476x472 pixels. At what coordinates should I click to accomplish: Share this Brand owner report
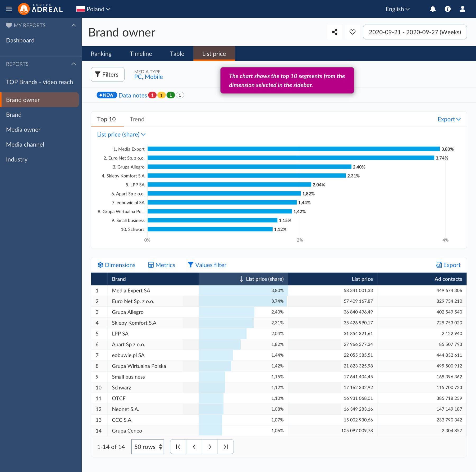coord(335,32)
